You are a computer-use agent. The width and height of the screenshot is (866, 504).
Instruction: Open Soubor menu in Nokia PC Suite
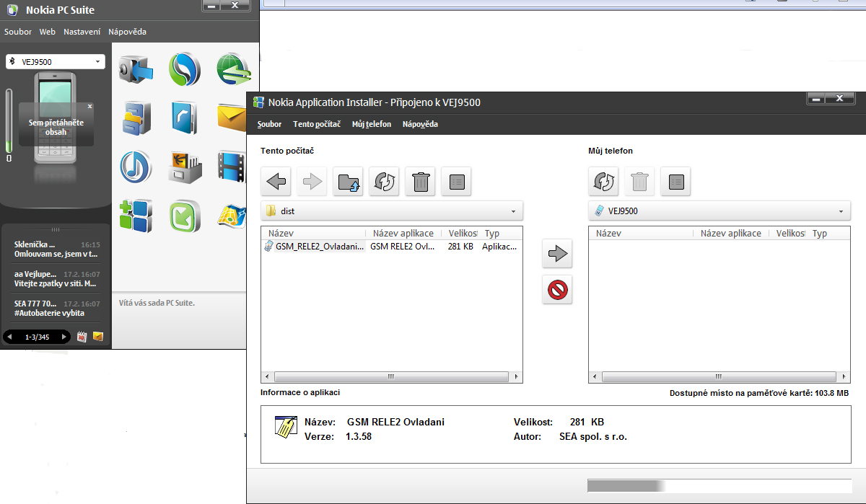click(x=18, y=32)
